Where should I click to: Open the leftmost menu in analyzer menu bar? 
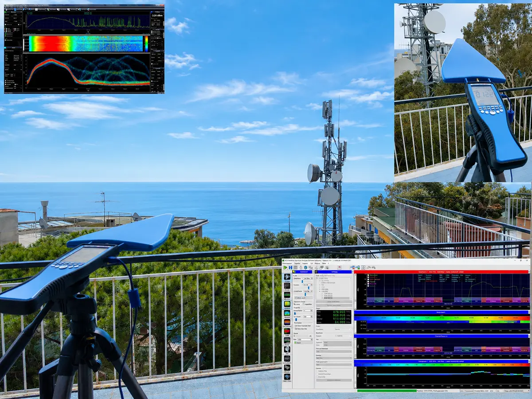287,263
